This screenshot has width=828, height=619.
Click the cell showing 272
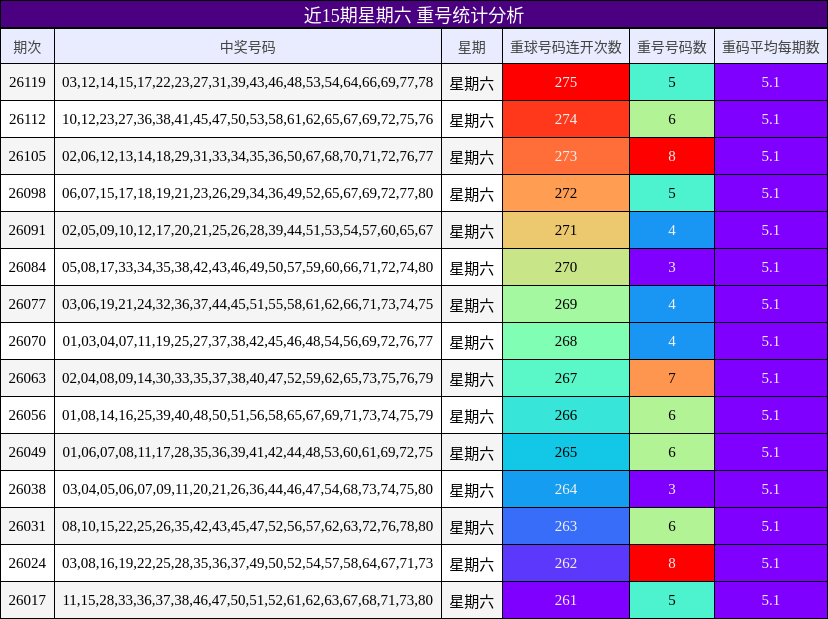point(566,193)
